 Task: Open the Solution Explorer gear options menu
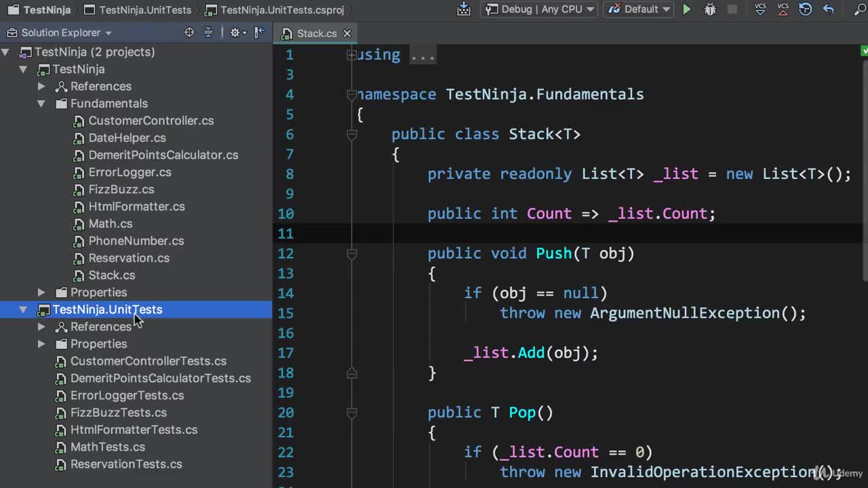coord(237,33)
